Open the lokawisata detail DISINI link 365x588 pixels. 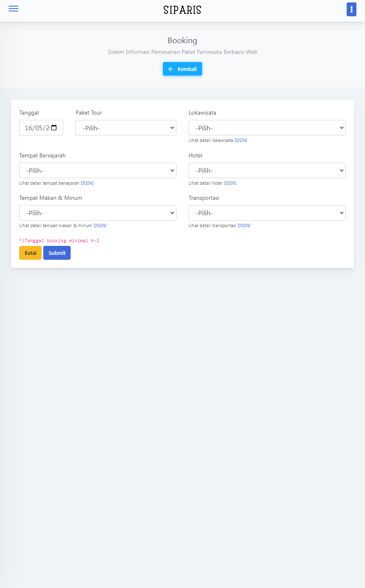(241, 140)
